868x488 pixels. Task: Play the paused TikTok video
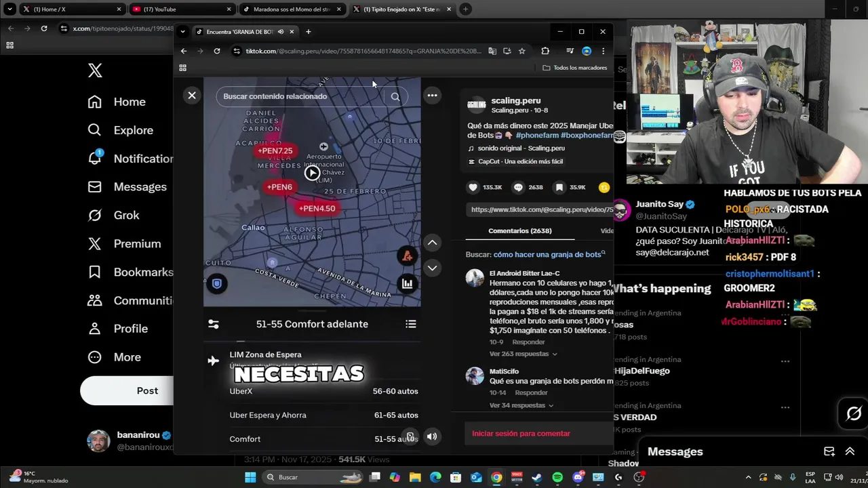pos(312,173)
